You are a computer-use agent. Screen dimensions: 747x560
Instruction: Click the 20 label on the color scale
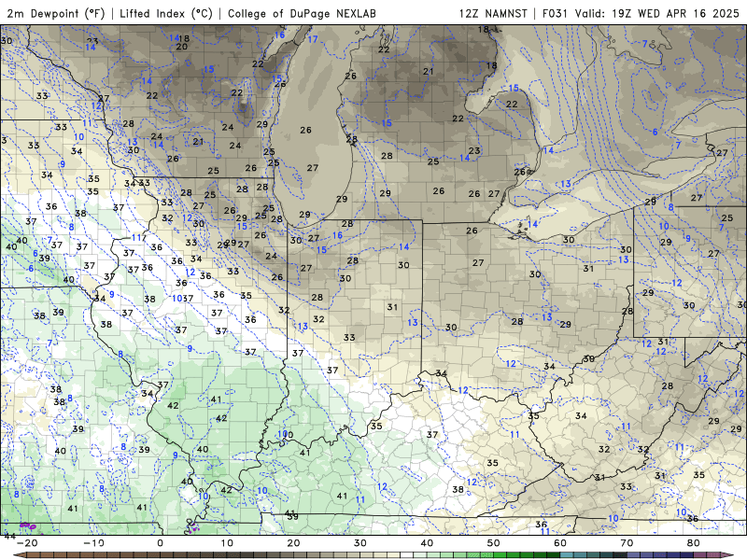coord(293,543)
